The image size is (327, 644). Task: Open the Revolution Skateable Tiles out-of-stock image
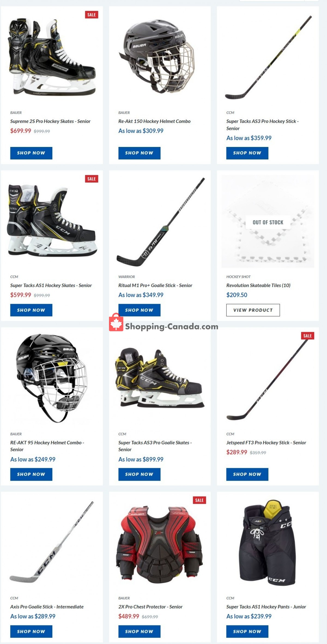coord(268,221)
